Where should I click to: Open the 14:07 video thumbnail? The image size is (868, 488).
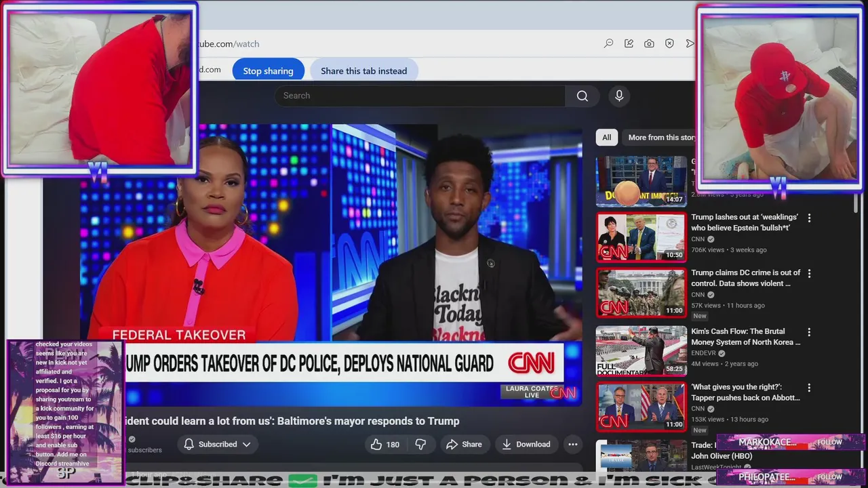tap(641, 182)
